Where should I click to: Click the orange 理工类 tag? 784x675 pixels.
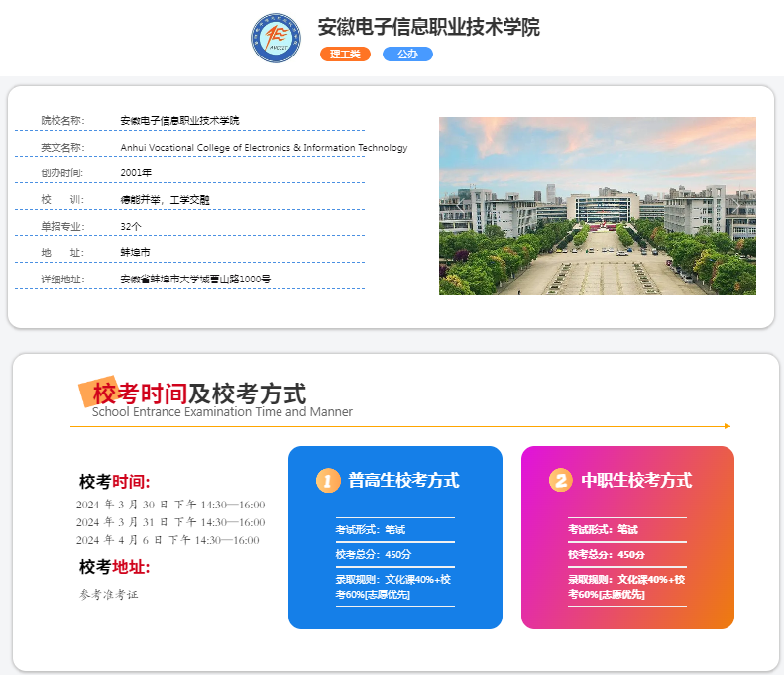tap(345, 54)
